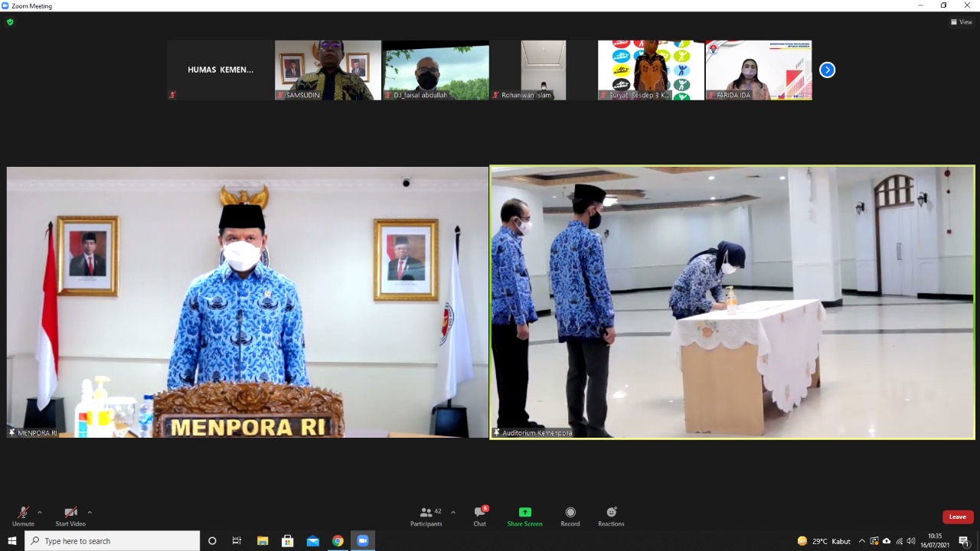Unmute your microphone
This screenshot has width=980, height=551.
23,514
